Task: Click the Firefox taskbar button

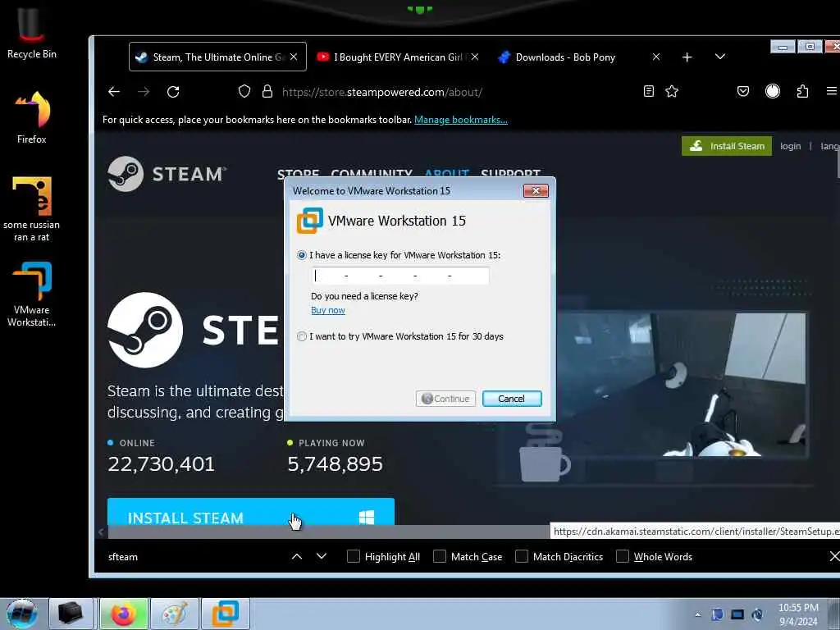Action: [123, 614]
